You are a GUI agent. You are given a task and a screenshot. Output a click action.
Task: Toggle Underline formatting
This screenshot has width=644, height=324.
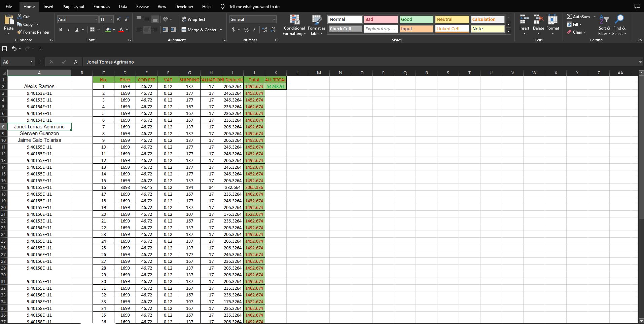[x=77, y=30]
